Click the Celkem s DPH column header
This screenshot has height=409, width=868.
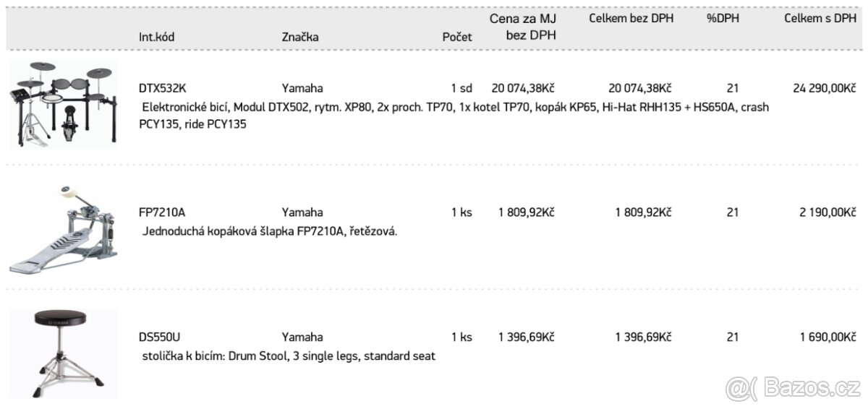tap(820, 19)
